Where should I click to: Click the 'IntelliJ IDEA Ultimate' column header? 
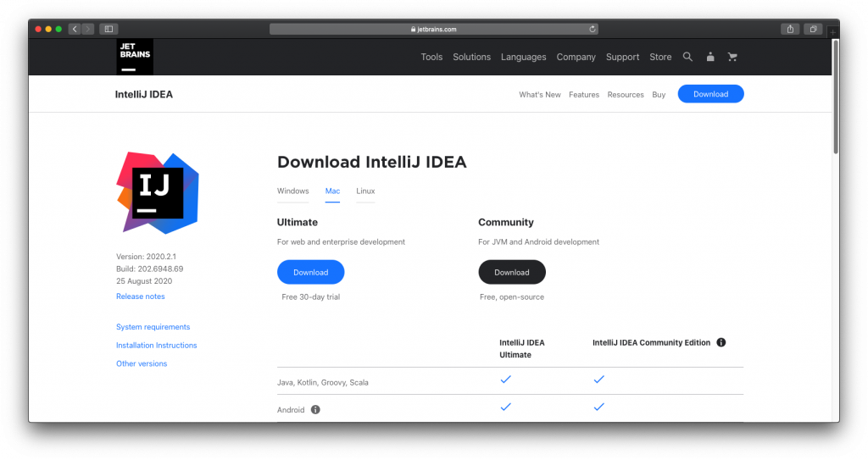(x=522, y=349)
